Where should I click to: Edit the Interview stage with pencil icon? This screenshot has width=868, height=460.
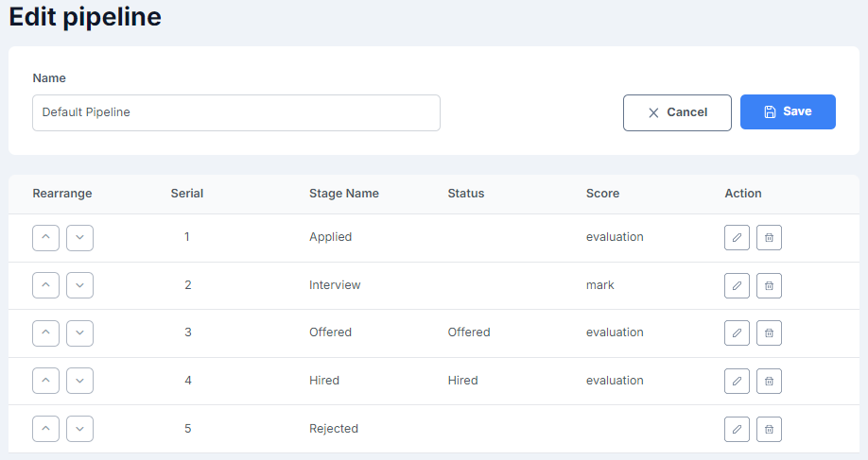(x=737, y=286)
